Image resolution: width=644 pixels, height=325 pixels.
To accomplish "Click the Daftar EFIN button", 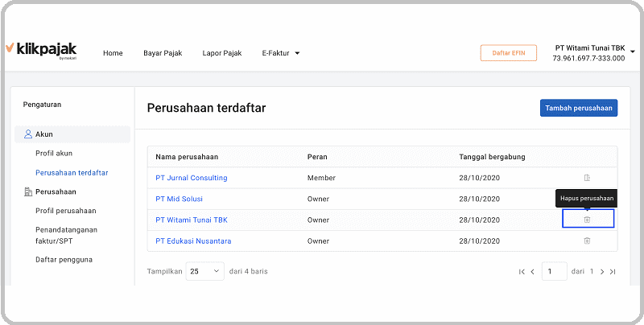I will [509, 53].
